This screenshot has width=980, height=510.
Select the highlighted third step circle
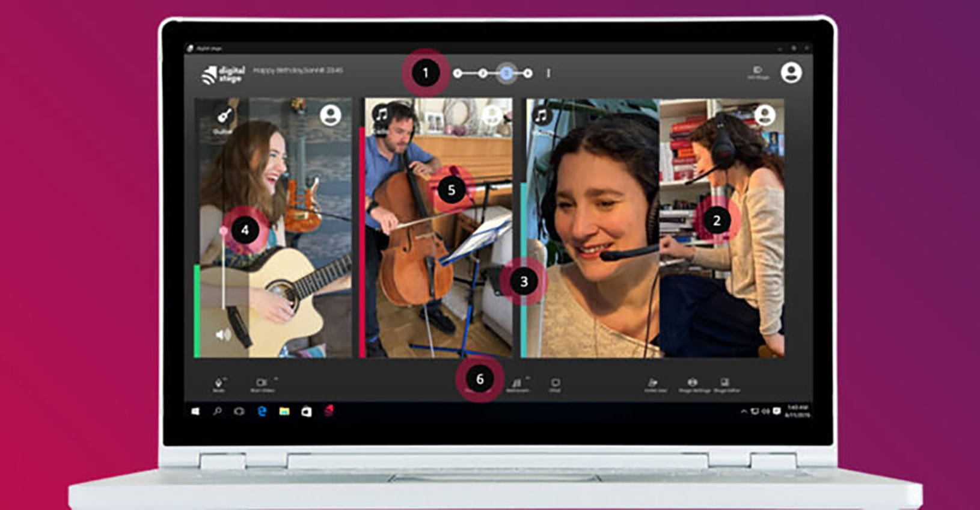[506, 73]
